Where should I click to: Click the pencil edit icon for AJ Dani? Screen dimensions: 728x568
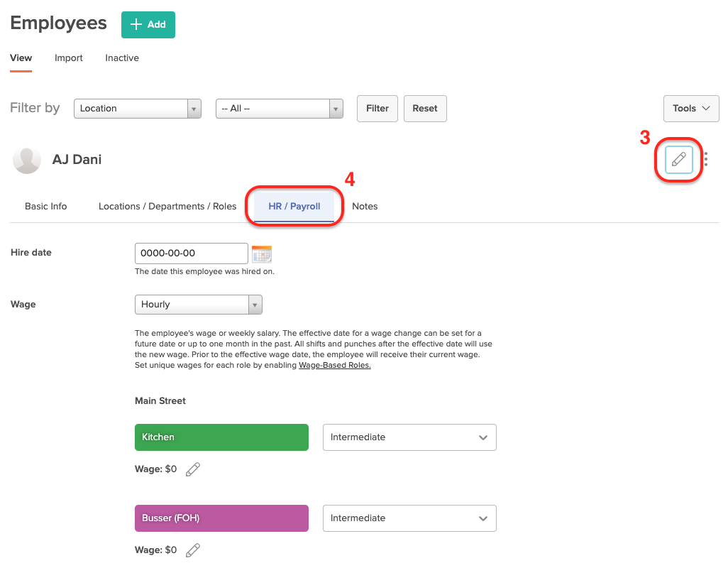678,159
